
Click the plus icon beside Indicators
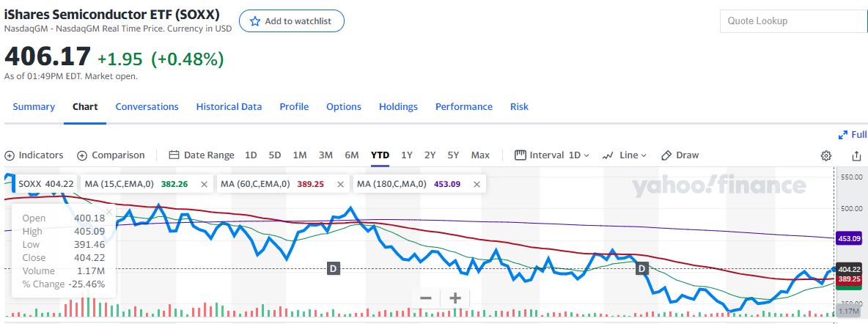click(10, 155)
